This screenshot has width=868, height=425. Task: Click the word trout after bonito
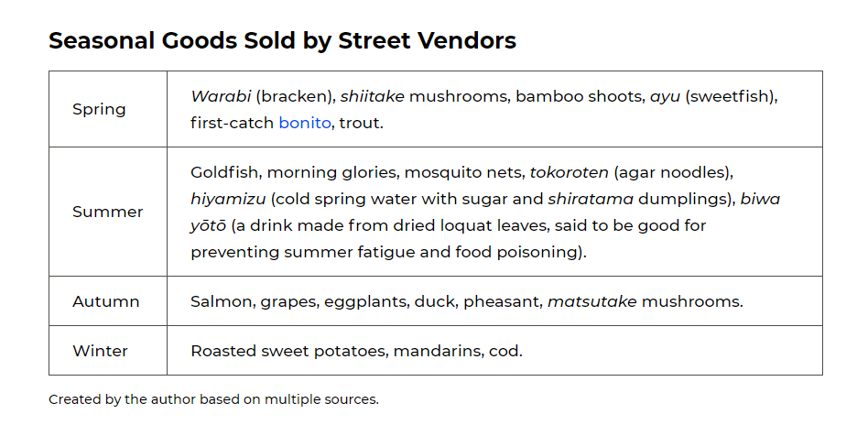pyautogui.click(x=359, y=123)
